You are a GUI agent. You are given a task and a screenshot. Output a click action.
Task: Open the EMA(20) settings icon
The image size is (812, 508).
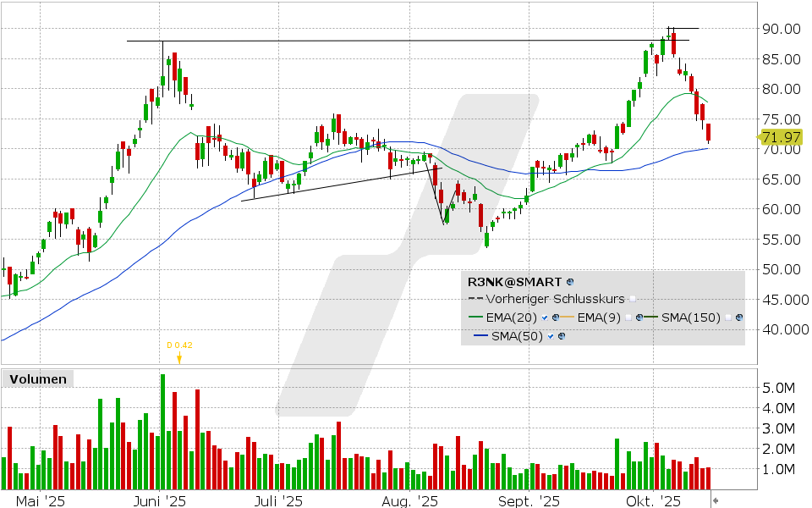556,317
